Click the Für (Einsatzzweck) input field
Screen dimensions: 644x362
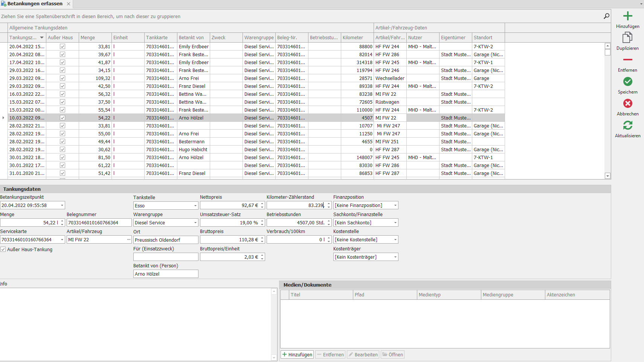166,257
